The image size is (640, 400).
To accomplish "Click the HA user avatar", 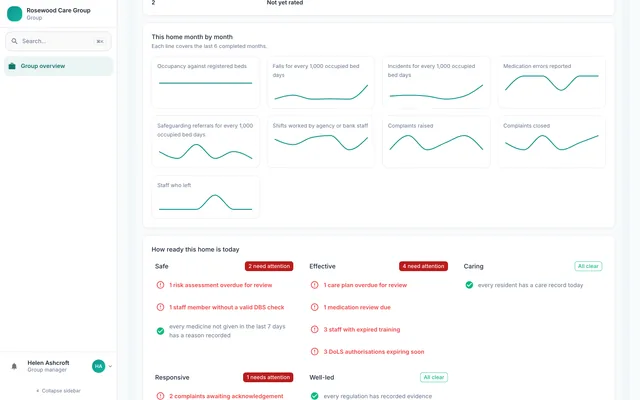I will [x=98, y=366].
